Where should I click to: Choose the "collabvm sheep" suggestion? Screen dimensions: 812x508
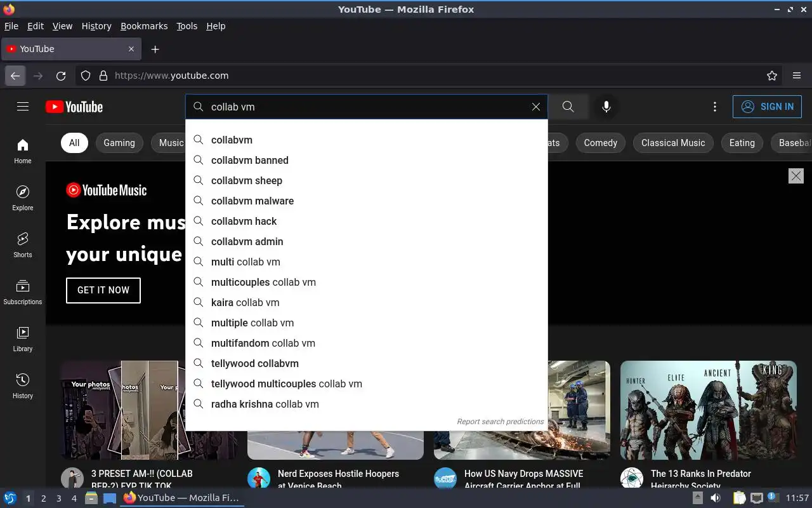(x=367, y=180)
